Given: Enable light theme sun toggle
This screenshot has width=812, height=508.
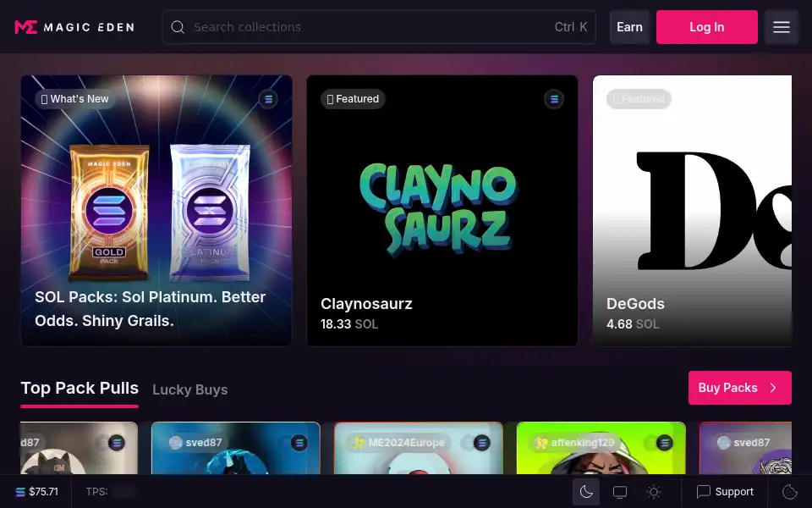Looking at the screenshot, I should (x=654, y=492).
